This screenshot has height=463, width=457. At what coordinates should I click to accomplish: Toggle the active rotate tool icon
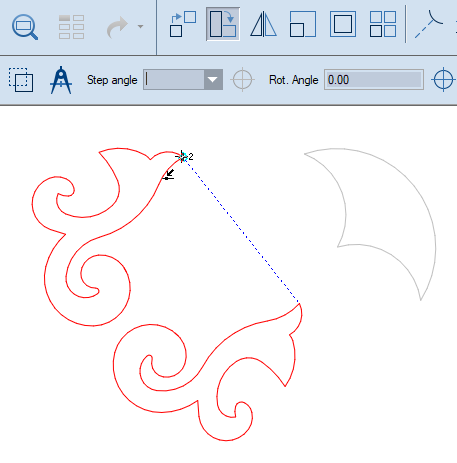(x=223, y=24)
